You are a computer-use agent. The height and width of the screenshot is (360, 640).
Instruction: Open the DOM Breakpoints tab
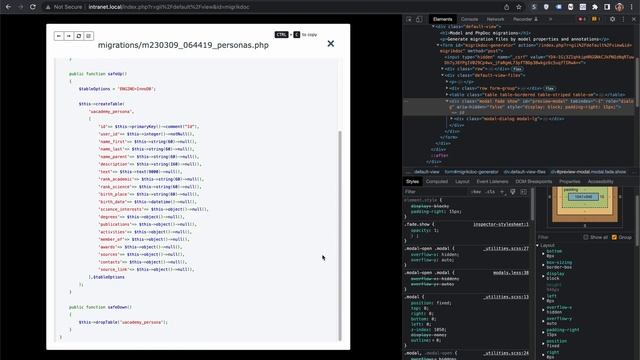coord(533,182)
